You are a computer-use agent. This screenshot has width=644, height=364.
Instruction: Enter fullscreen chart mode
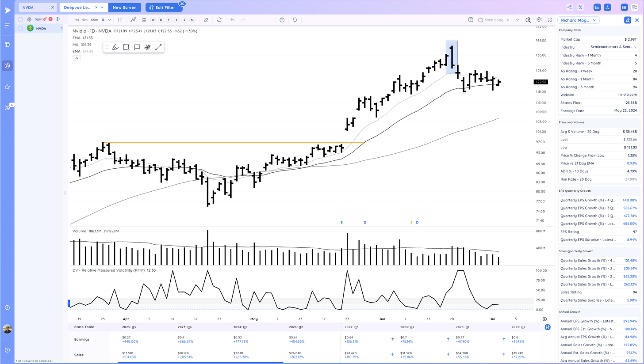point(550,20)
